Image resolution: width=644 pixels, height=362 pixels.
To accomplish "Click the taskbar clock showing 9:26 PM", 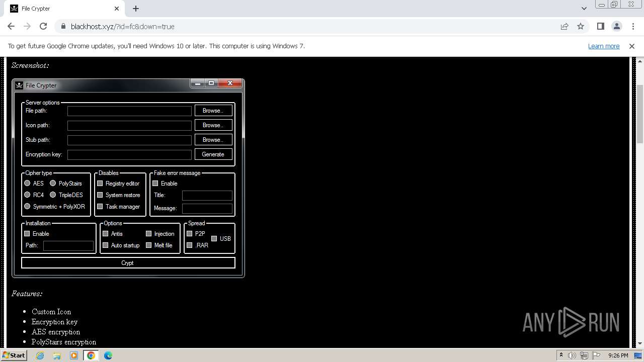I will coord(618,355).
